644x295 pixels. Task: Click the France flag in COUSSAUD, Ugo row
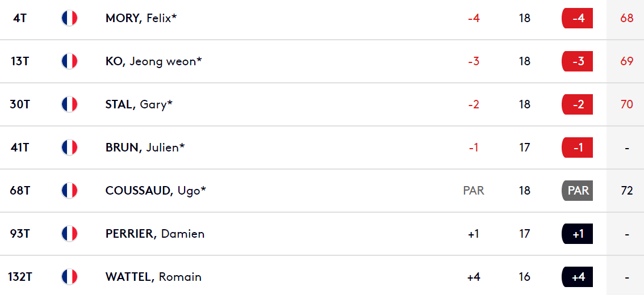[x=69, y=191]
